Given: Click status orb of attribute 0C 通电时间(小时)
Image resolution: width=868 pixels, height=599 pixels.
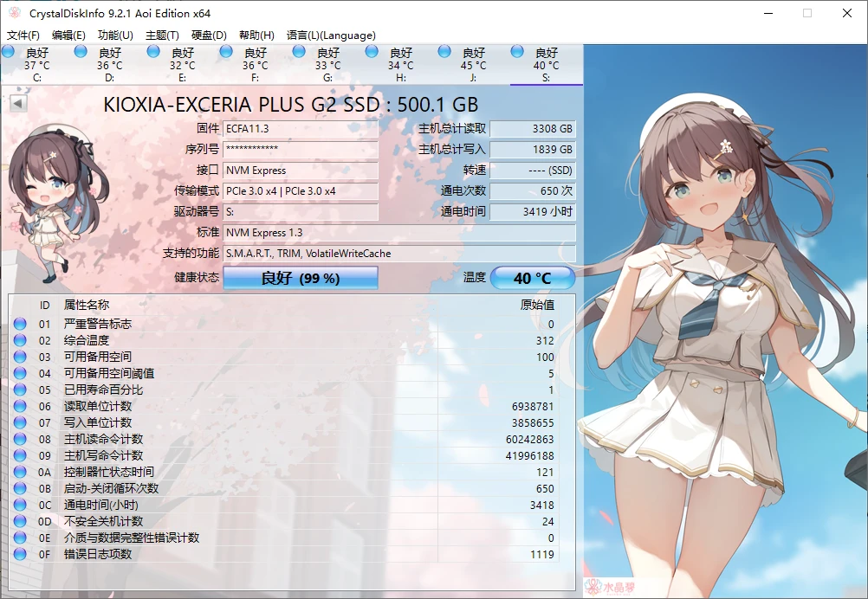Looking at the screenshot, I should pyautogui.click(x=20, y=505).
